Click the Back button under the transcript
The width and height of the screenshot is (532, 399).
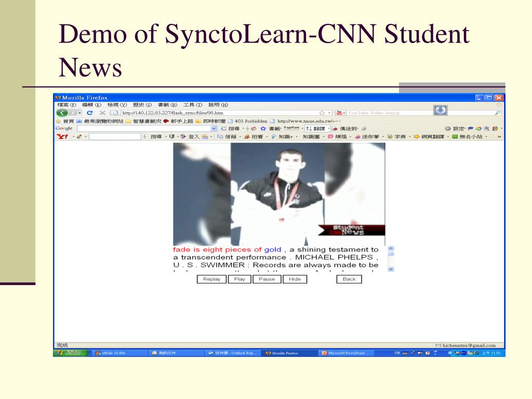click(349, 279)
